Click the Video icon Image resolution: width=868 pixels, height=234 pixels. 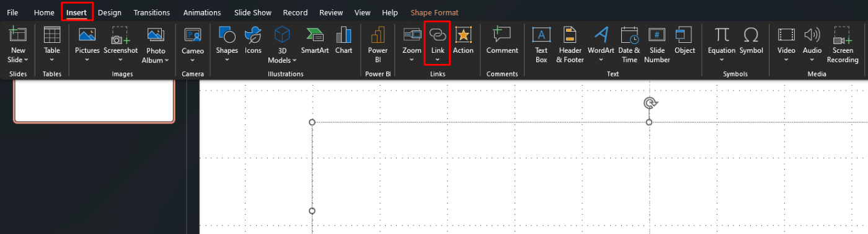click(x=786, y=35)
